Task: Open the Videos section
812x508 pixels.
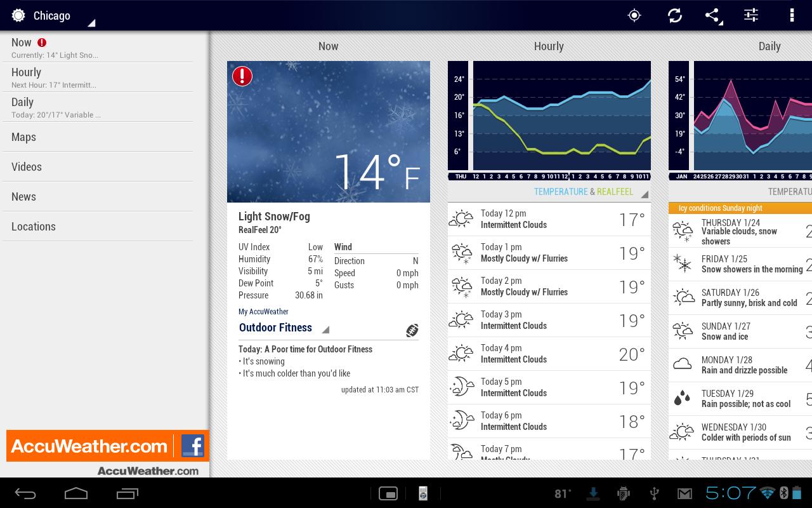Action: point(26,166)
